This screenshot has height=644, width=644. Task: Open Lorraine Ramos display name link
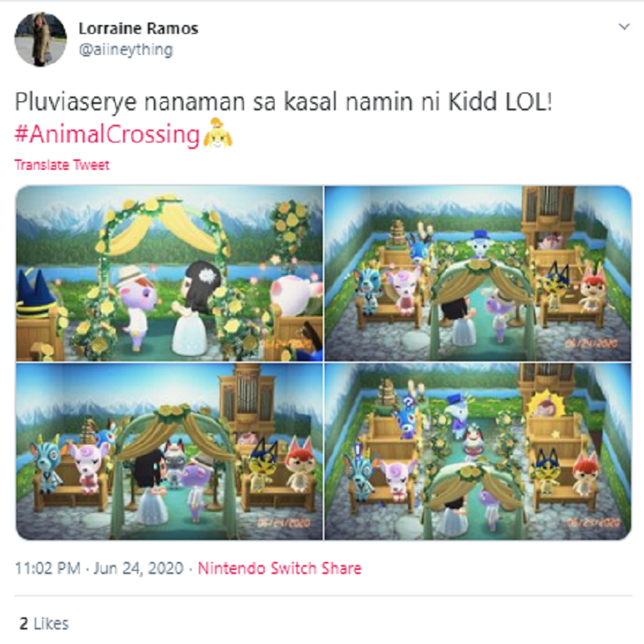click(x=138, y=28)
